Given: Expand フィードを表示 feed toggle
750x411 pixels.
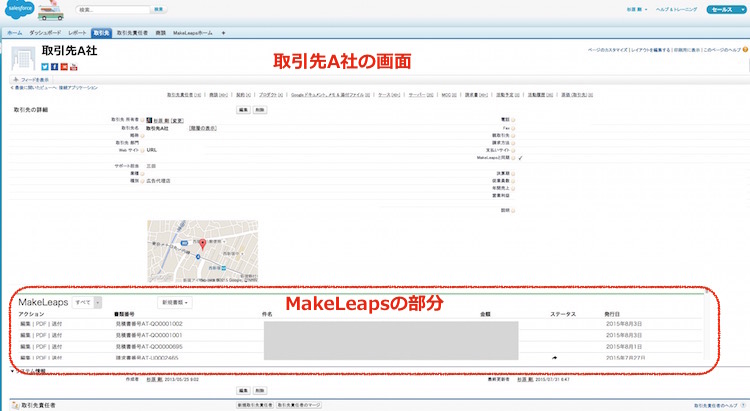Looking at the screenshot, I should click(x=31, y=80).
